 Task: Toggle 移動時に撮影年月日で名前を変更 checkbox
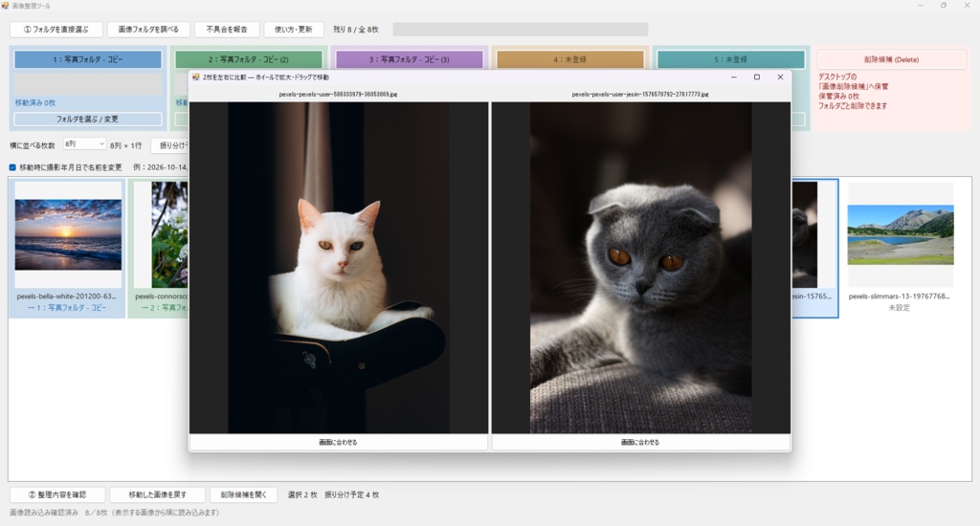(x=12, y=167)
